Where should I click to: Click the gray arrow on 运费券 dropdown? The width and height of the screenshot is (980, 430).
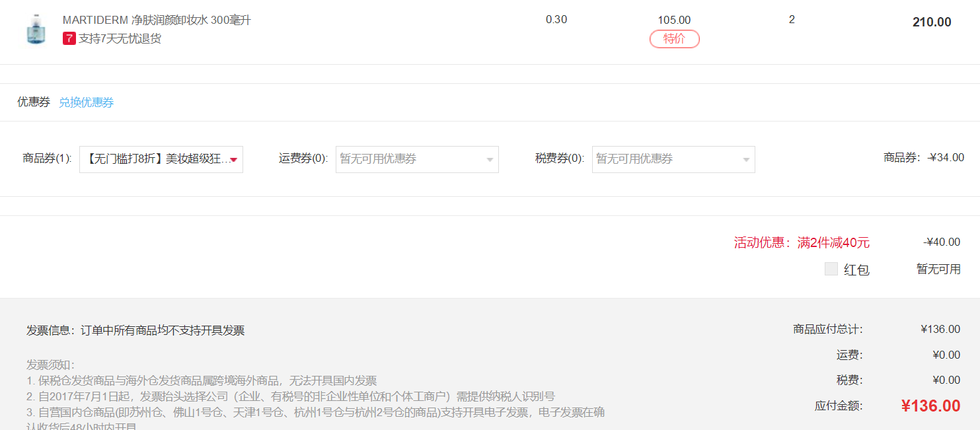coord(490,160)
